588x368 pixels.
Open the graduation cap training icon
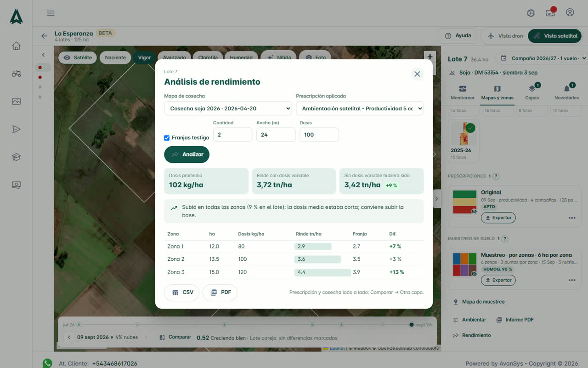[16, 157]
